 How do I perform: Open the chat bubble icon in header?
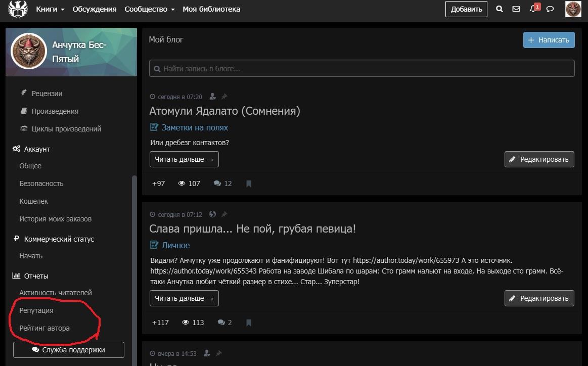tap(550, 9)
